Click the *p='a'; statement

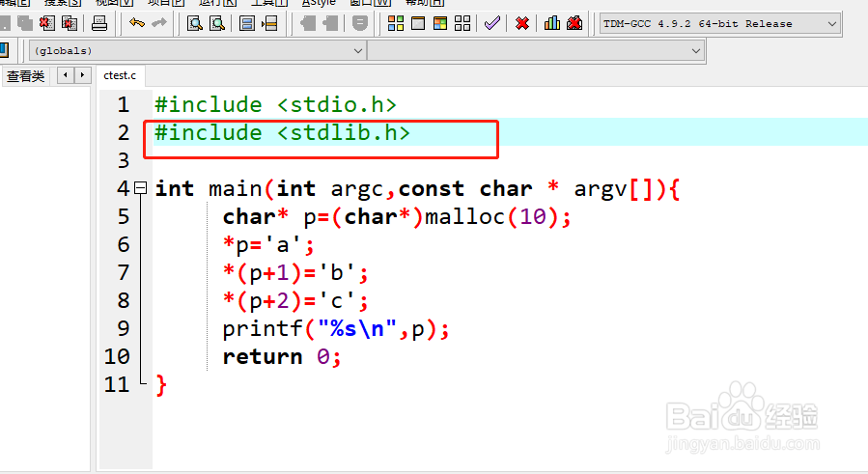(268, 245)
